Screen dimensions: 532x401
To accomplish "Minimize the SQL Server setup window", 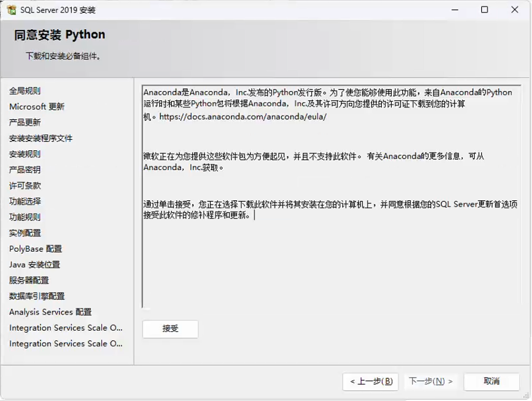I will (455, 10).
